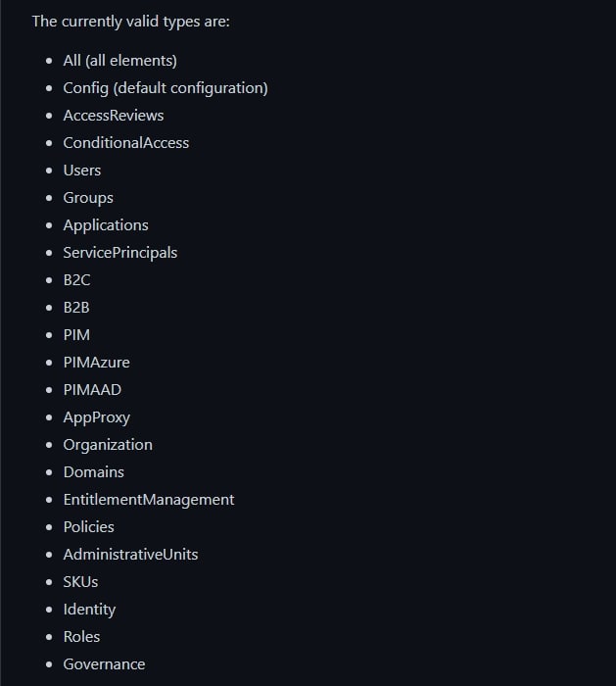Select the AdministrativeUnits list item
The image size is (616, 686).
[130, 555]
